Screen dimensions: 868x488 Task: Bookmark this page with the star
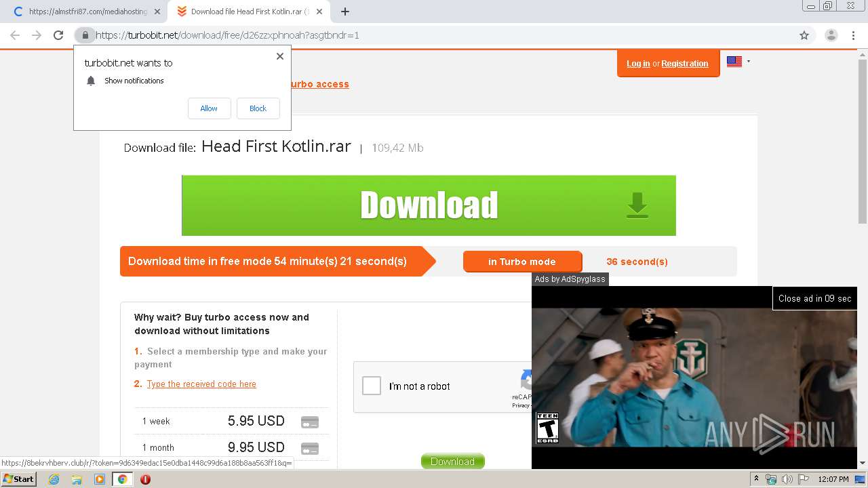[804, 35]
